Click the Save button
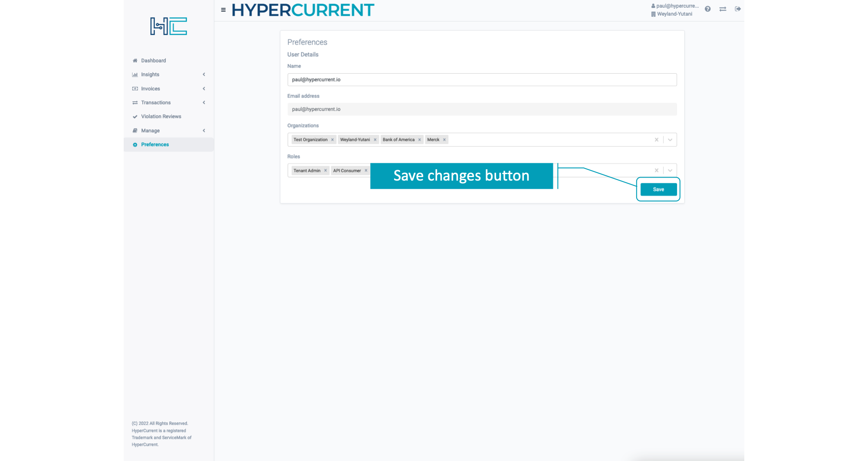 pyautogui.click(x=658, y=190)
